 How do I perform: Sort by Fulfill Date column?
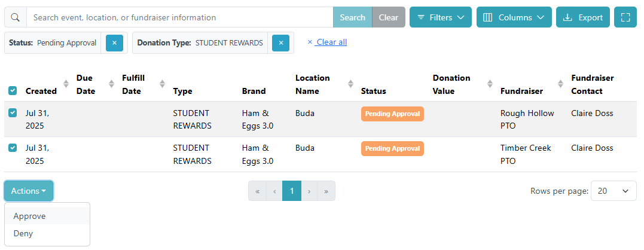click(x=162, y=84)
